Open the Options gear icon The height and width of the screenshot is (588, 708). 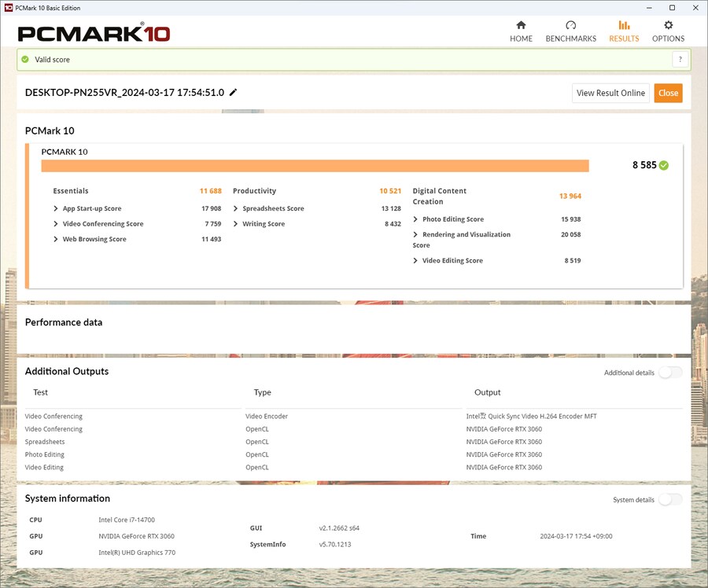[668, 25]
